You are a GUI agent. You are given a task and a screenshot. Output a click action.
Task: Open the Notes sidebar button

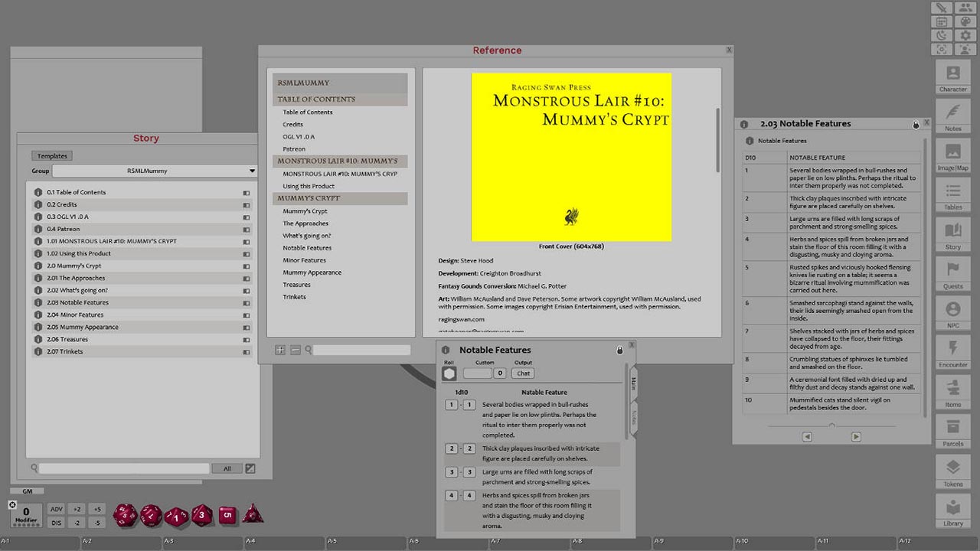tap(952, 118)
